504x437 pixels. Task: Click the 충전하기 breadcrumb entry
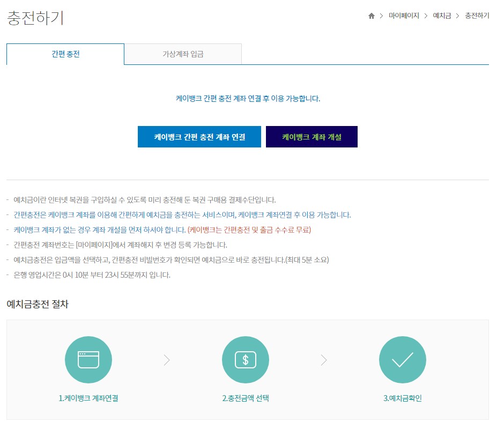477,16
